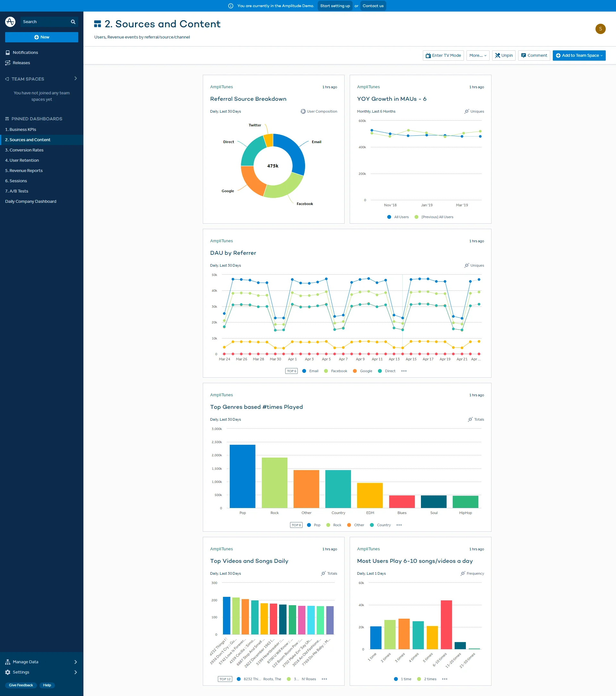616x696 pixels.
Task: Open 5. Revenue Reports dashboard
Action: tap(24, 171)
